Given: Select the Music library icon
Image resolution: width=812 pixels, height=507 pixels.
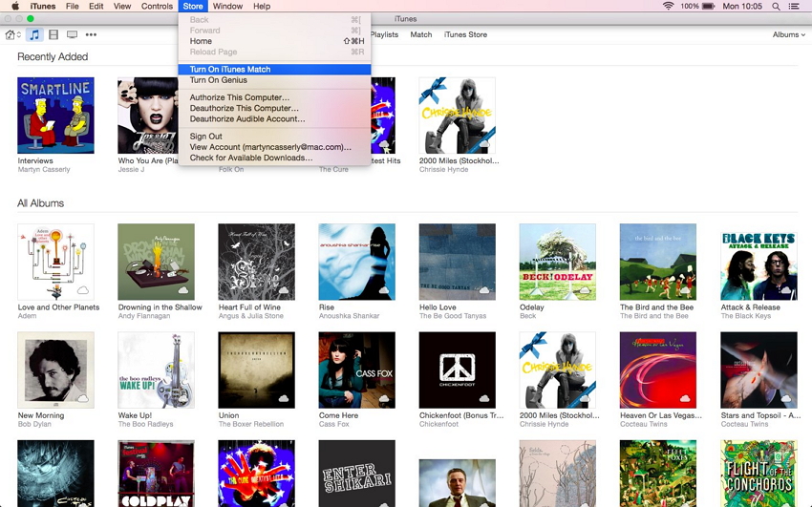Looking at the screenshot, I should [34, 34].
